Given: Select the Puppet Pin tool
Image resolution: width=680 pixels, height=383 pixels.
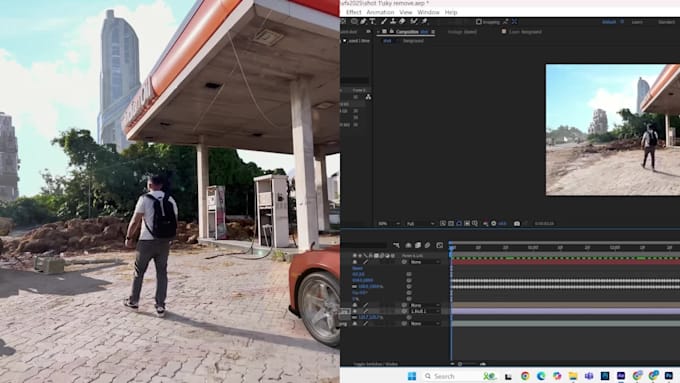Looking at the screenshot, I should (x=424, y=21).
